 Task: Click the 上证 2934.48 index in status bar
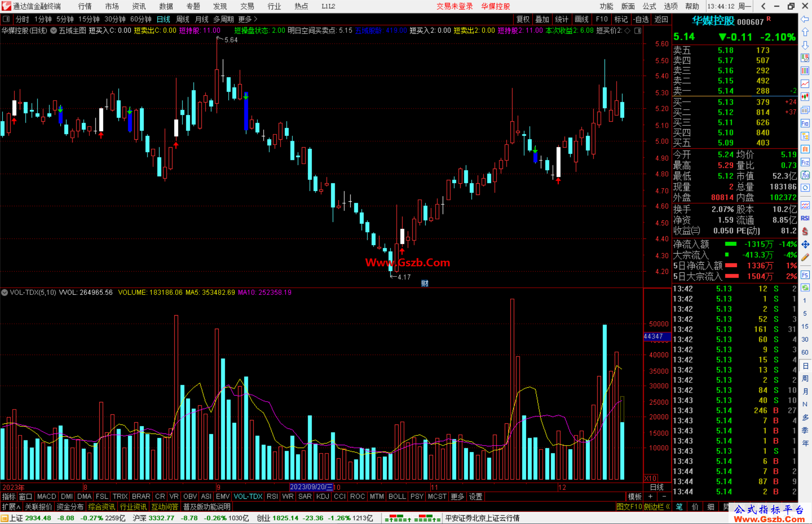(x=30, y=518)
